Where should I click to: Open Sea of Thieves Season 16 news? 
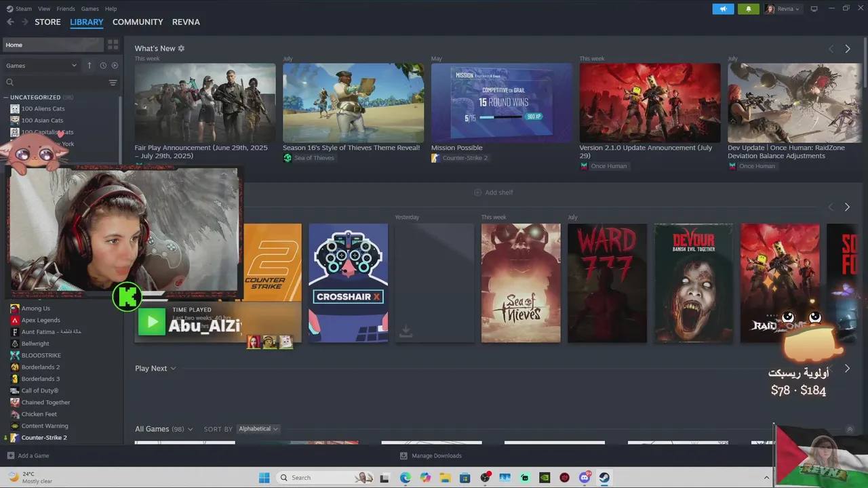(353, 103)
